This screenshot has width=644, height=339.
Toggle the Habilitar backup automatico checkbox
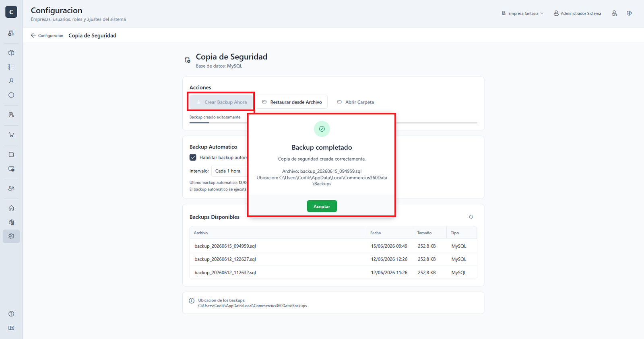click(x=193, y=157)
